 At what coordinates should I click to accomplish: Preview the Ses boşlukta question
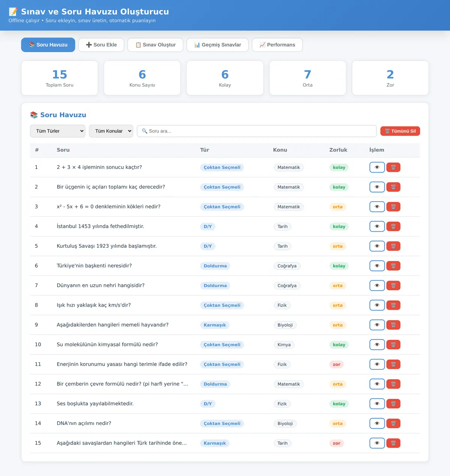point(377,404)
